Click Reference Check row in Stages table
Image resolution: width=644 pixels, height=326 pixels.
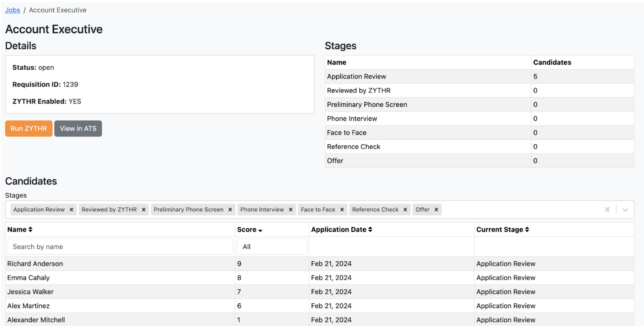(x=480, y=147)
